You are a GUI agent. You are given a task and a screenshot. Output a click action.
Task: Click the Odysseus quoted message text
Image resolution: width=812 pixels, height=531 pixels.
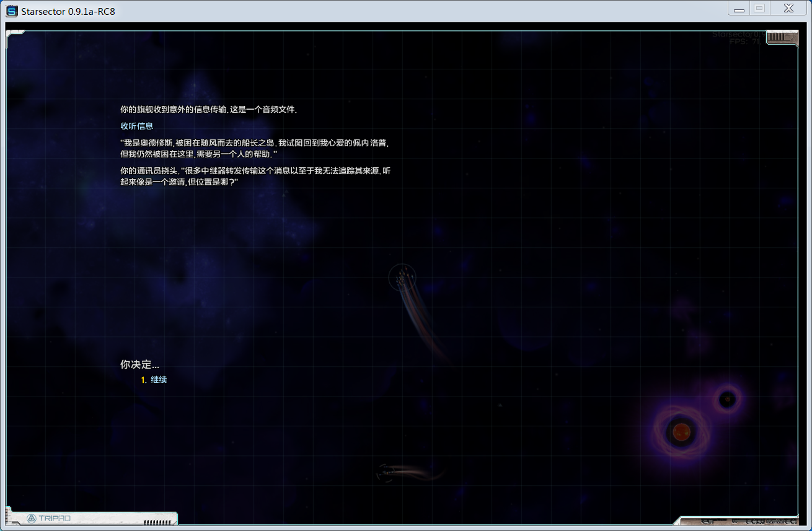point(254,148)
